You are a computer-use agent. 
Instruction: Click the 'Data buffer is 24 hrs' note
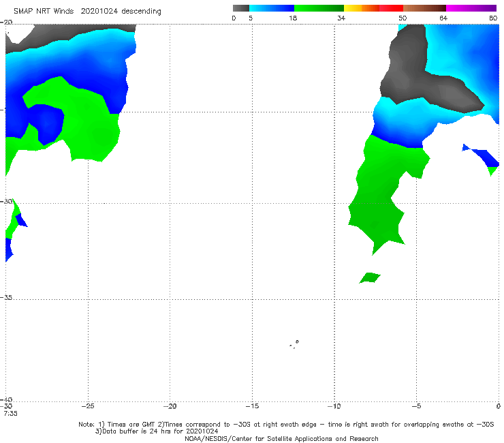(157, 431)
